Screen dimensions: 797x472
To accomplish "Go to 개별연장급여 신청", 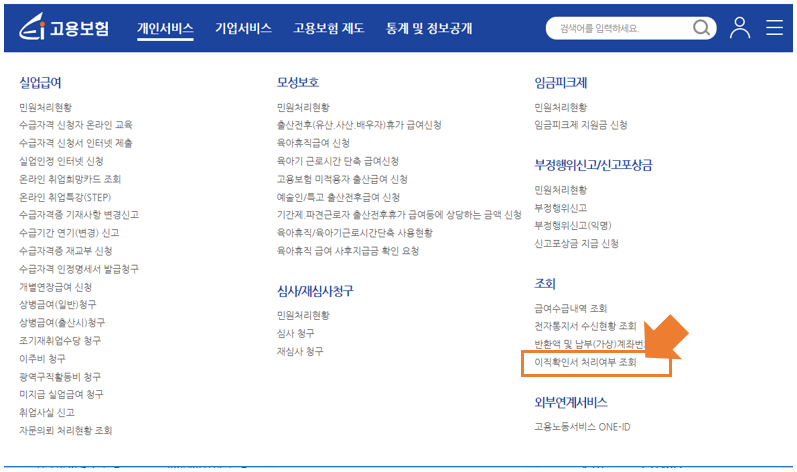I will 55,287.
